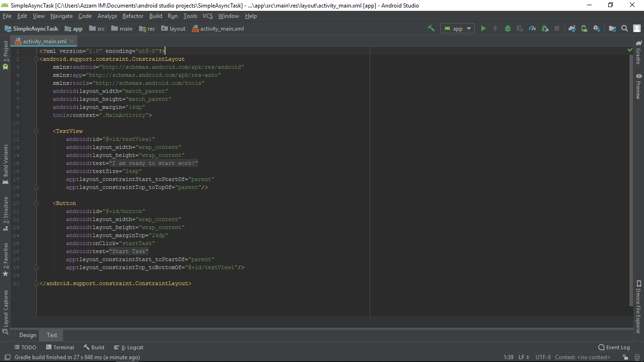Image resolution: width=644 pixels, height=362 pixels.
Task: Sync project with Gradle files icon
Action: 572,28
